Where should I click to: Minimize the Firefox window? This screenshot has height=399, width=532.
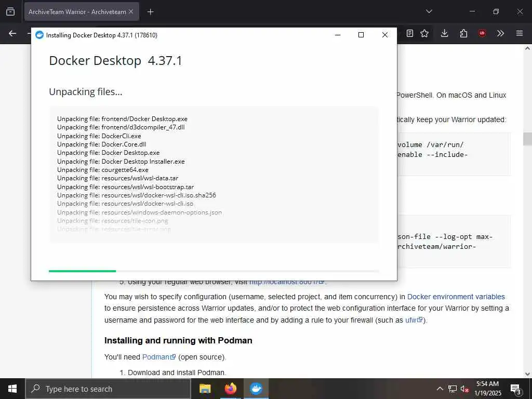click(472, 11)
